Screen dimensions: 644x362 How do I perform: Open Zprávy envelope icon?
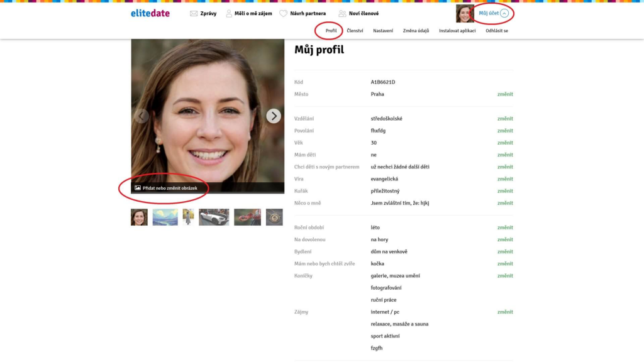click(194, 14)
